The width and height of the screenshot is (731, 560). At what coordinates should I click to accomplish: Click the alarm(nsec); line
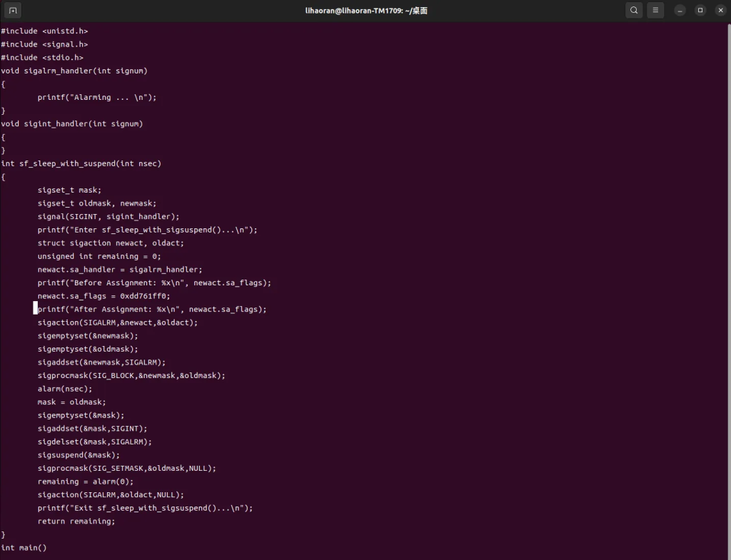65,389
